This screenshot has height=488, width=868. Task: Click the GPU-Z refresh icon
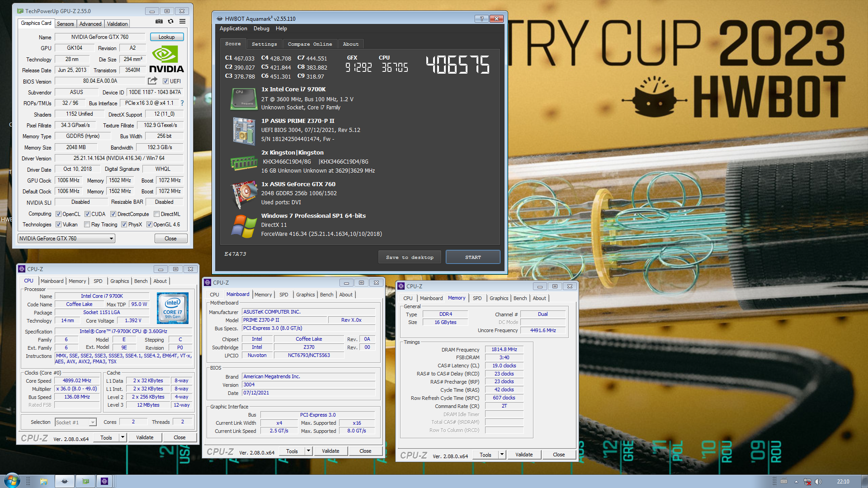[170, 22]
